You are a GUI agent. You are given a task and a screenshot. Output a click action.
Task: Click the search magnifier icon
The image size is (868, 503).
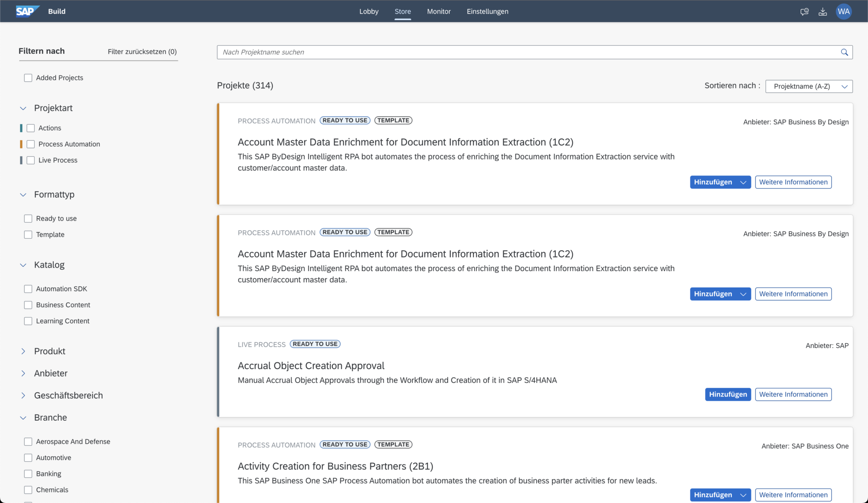click(845, 52)
